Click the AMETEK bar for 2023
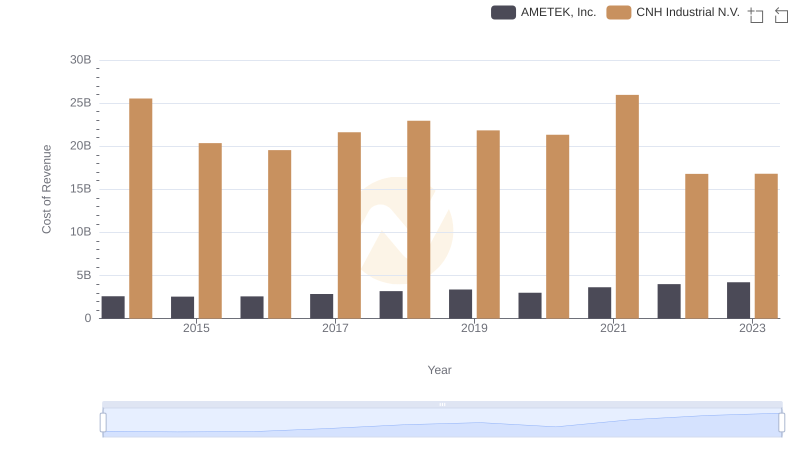 tap(738, 300)
